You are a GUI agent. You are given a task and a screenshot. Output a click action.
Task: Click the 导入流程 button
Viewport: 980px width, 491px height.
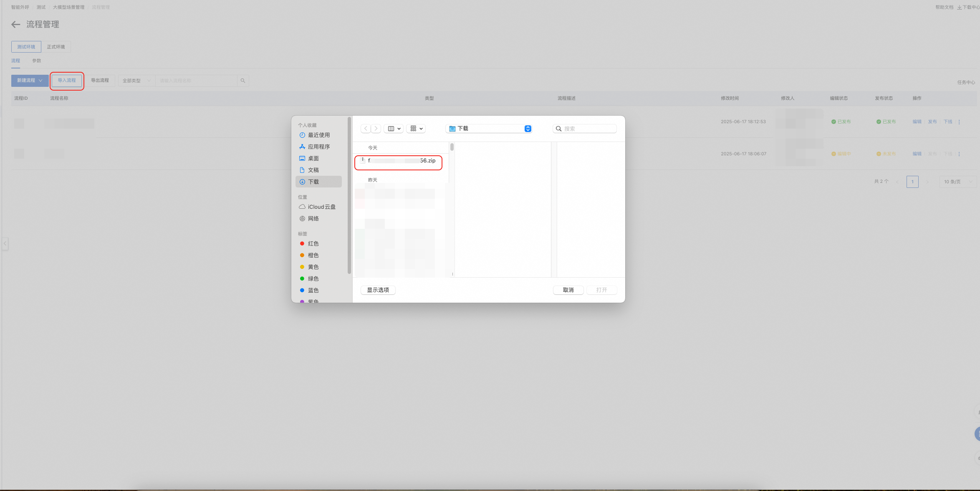click(x=67, y=81)
